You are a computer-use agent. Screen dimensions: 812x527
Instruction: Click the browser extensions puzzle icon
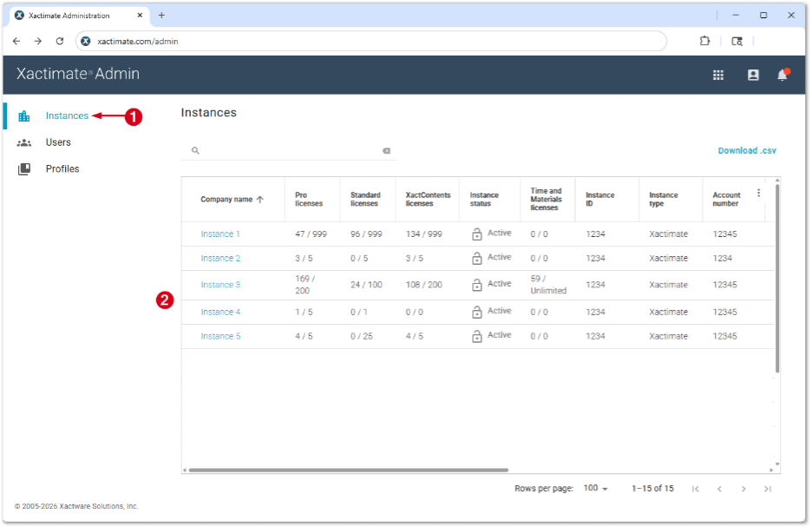(x=704, y=41)
